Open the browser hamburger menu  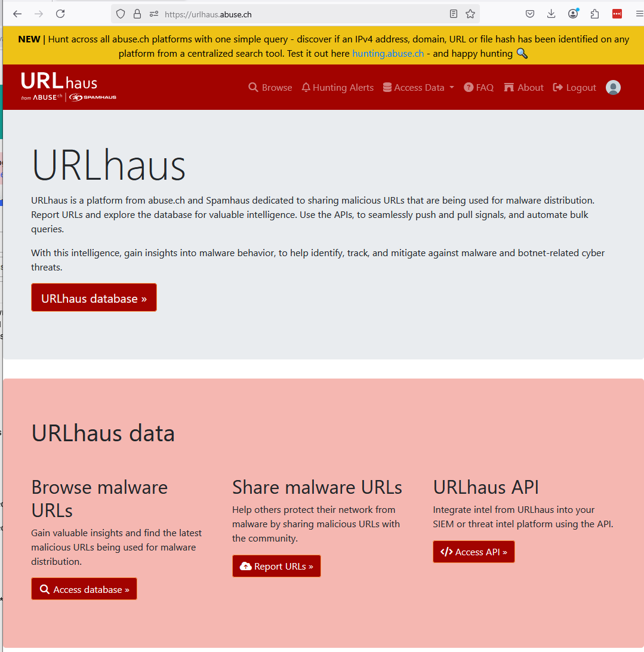639,14
